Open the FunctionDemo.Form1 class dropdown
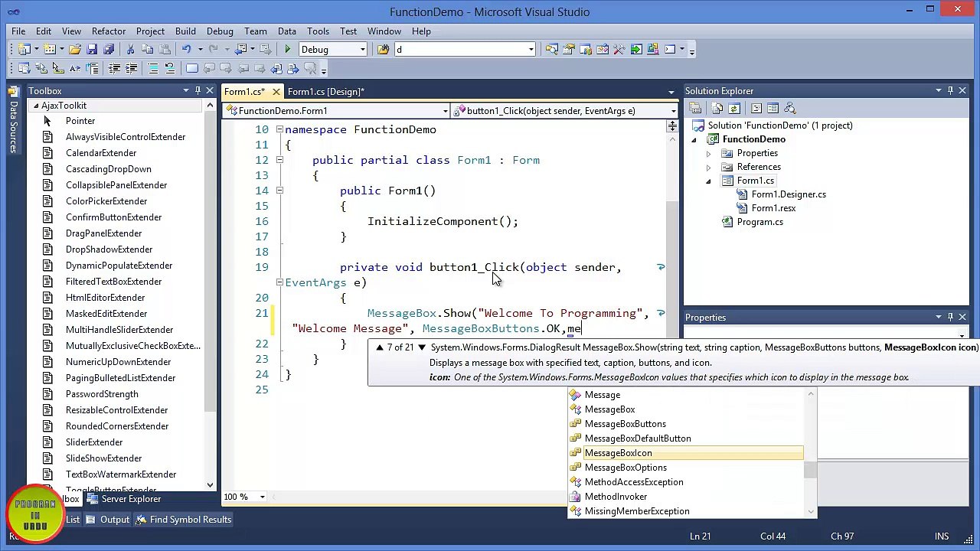 pyautogui.click(x=445, y=111)
